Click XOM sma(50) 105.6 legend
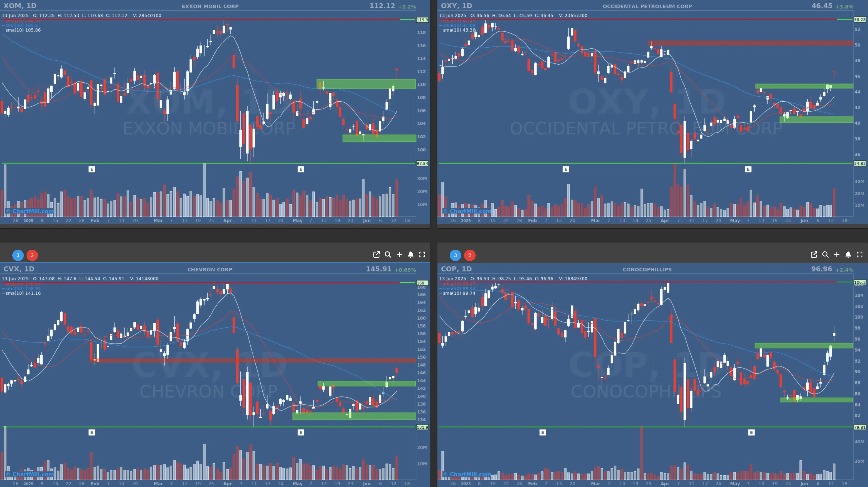868x487 pixels. point(20,25)
